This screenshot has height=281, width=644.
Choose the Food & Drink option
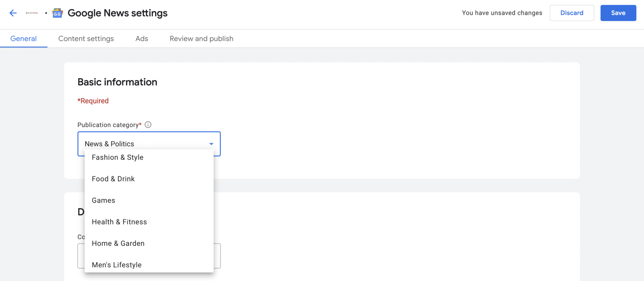coord(113,179)
